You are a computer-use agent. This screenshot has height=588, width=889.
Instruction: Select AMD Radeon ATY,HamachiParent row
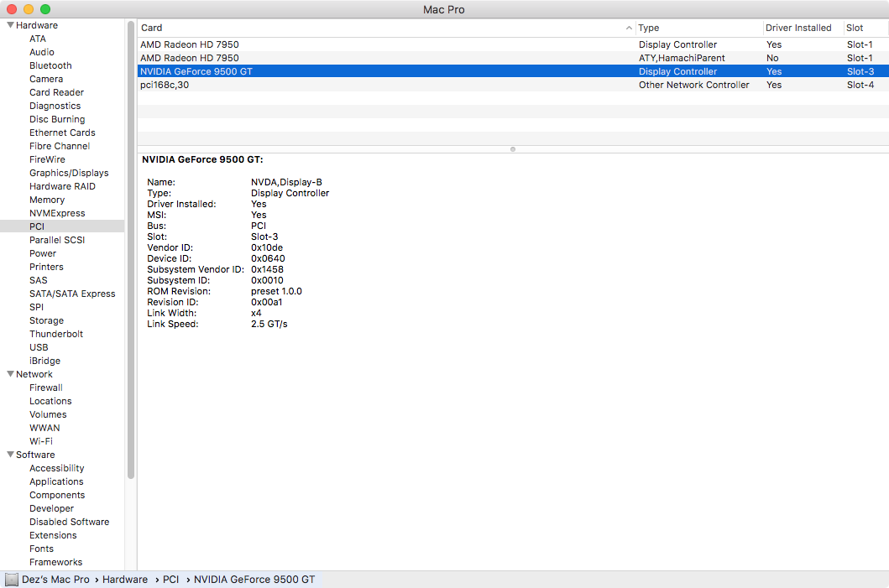coord(513,58)
